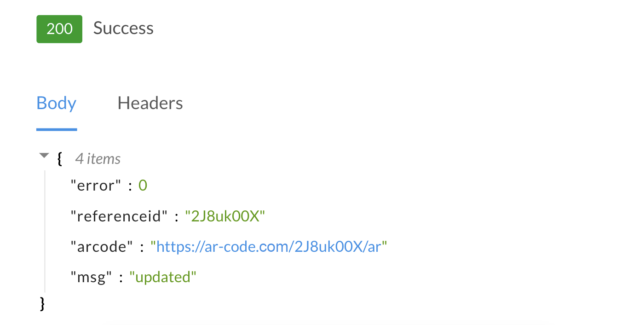Click the Success status text
The image size is (644, 325).
pyautogui.click(x=123, y=29)
